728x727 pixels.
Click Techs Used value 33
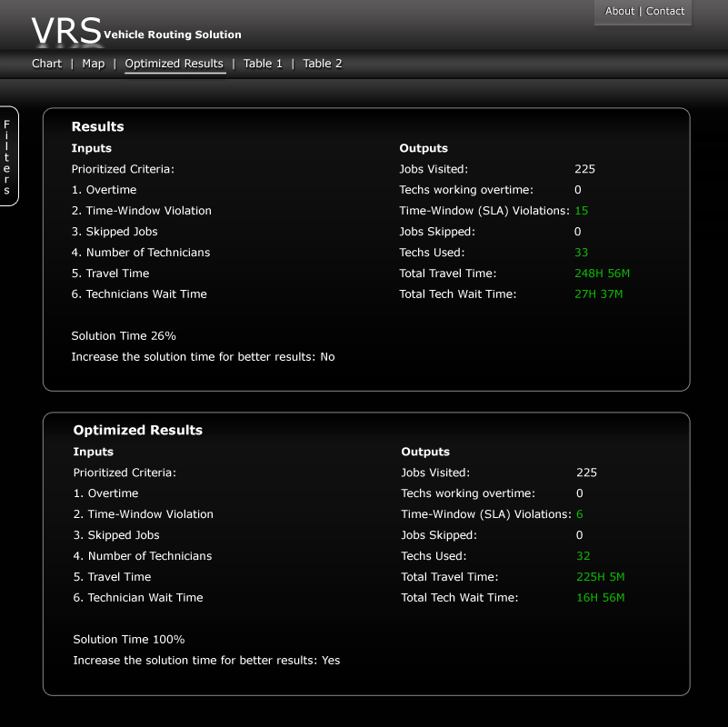[582, 253]
